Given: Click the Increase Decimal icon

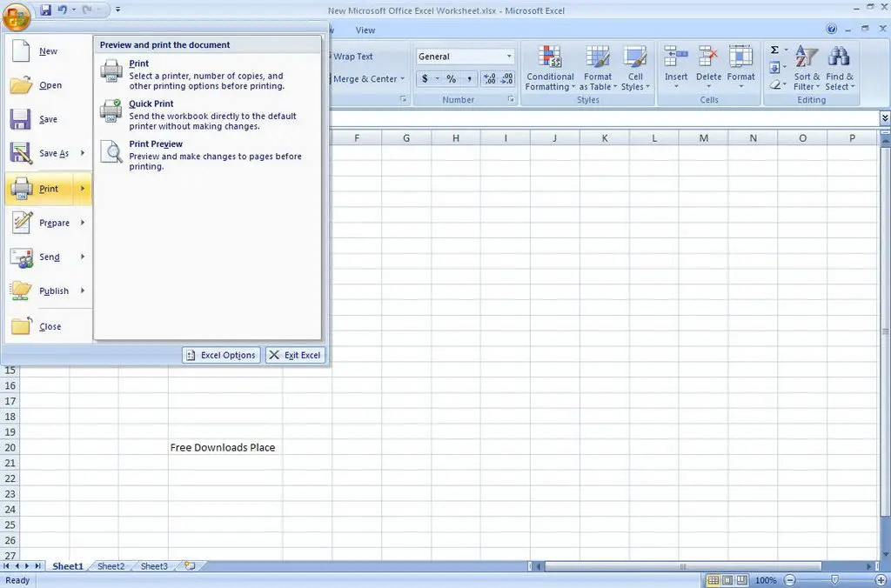Looking at the screenshot, I should (x=491, y=78).
